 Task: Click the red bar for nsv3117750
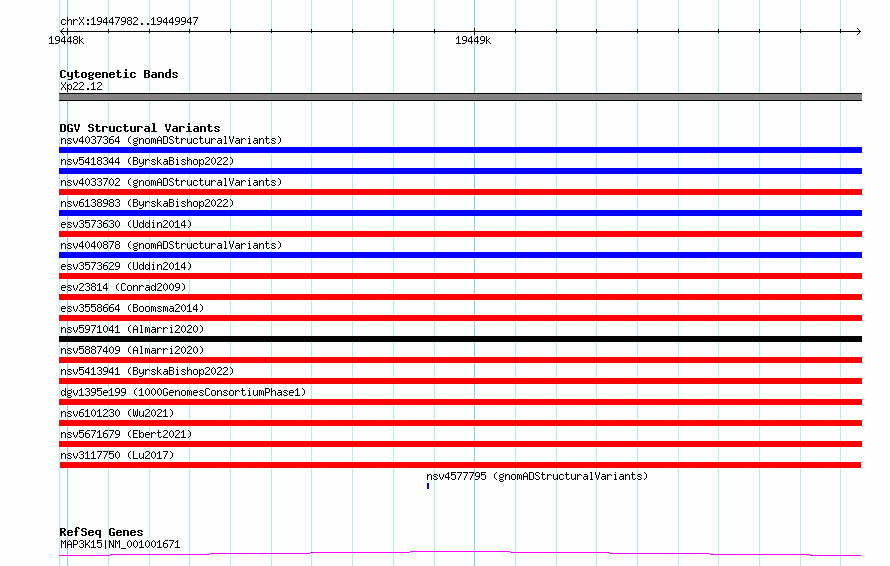[x=460, y=465]
